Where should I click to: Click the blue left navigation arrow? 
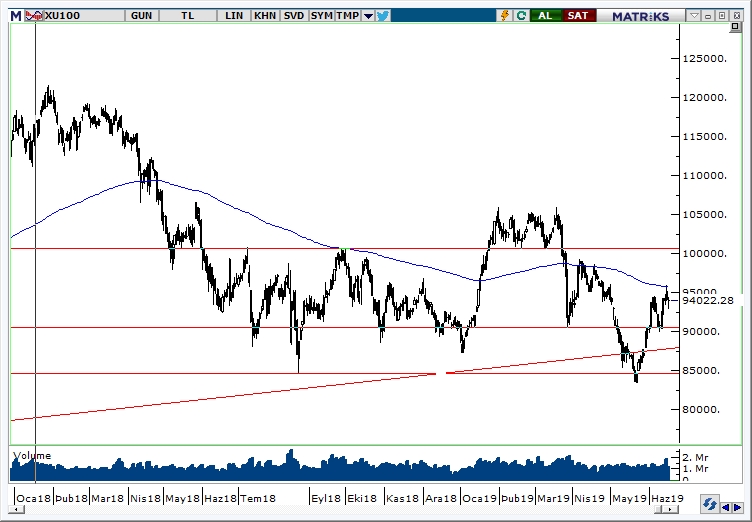pyautogui.click(x=726, y=507)
